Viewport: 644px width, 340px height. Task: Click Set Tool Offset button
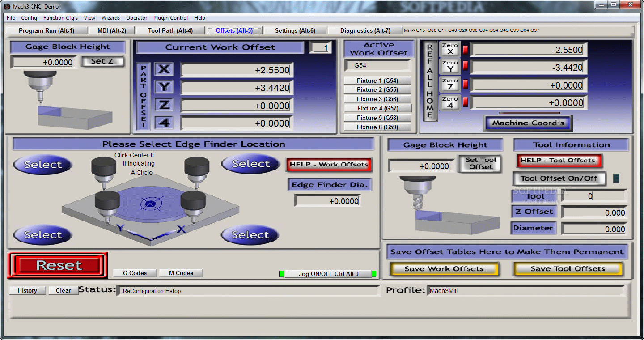click(481, 163)
